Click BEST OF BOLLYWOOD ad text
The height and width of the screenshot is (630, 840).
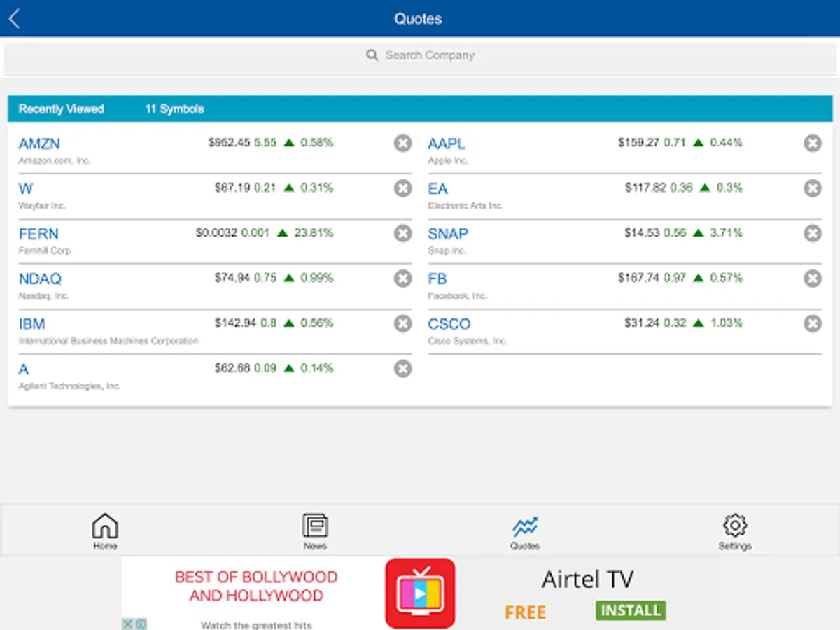click(256, 577)
